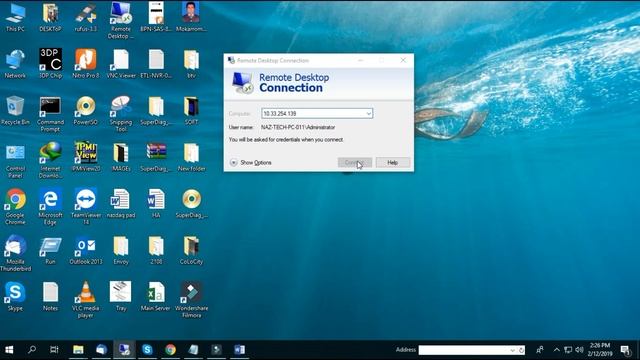The image size is (640, 360).
Task: Select the Snipping Tool shortcut
Action: pyautogui.click(x=121, y=114)
